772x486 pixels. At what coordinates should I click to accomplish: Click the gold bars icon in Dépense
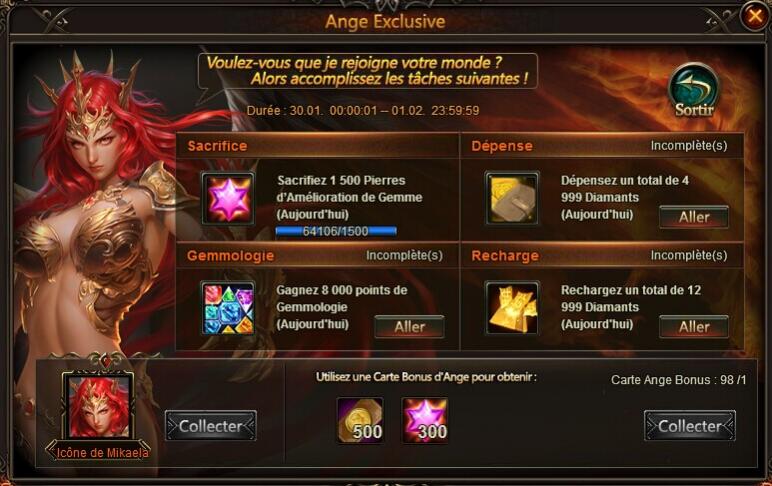point(512,198)
